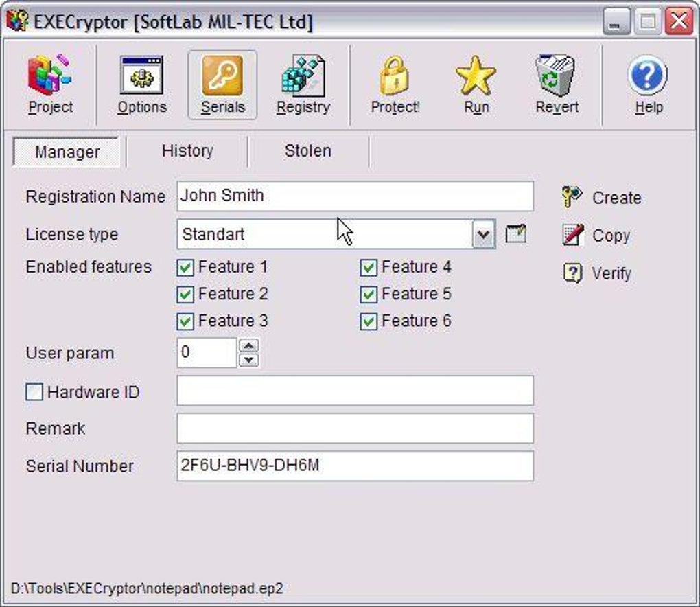Viewport: 700px width, 607px height.
Task: Click the Verify button label
Action: pos(611,273)
